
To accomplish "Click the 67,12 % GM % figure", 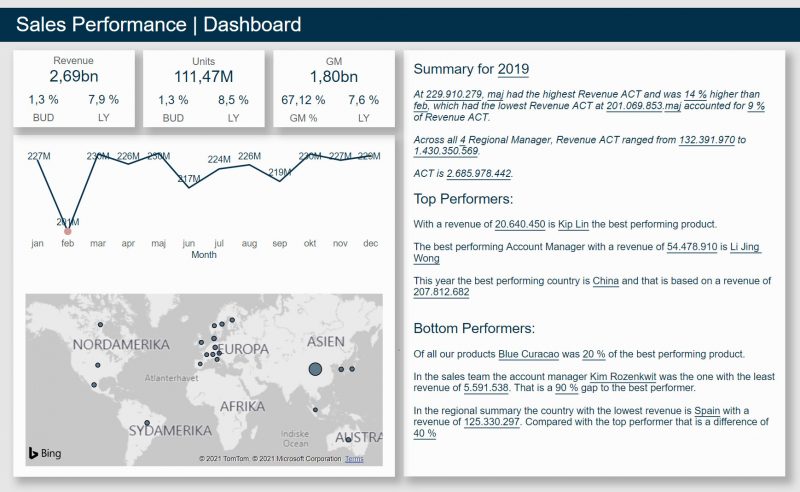I will click(x=303, y=100).
